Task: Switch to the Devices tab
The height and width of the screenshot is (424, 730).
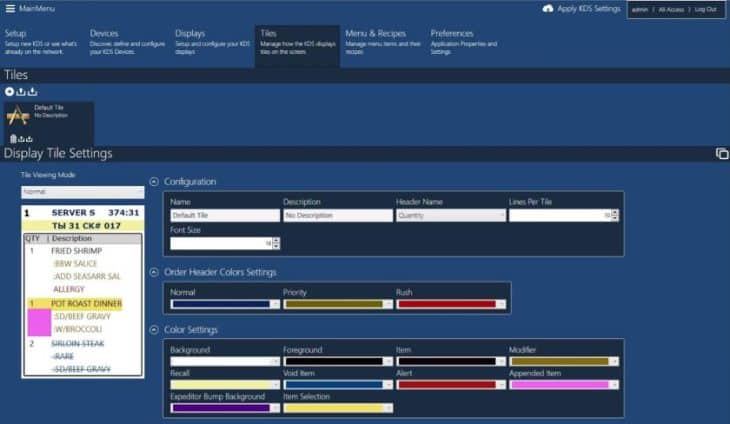Action: (104, 33)
